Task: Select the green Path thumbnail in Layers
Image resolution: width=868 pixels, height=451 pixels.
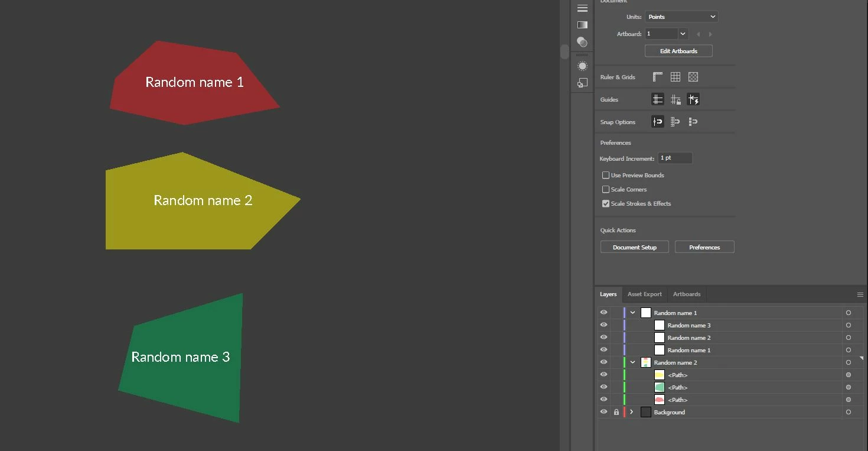Action: click(x=660, y=387)
